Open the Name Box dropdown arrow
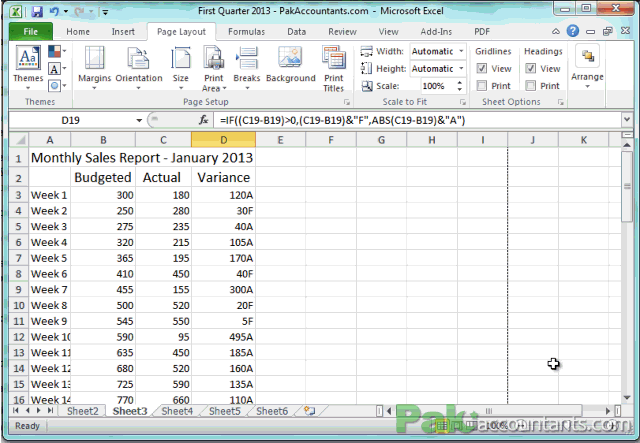The image size is (640, 443). tap(139, 120)
